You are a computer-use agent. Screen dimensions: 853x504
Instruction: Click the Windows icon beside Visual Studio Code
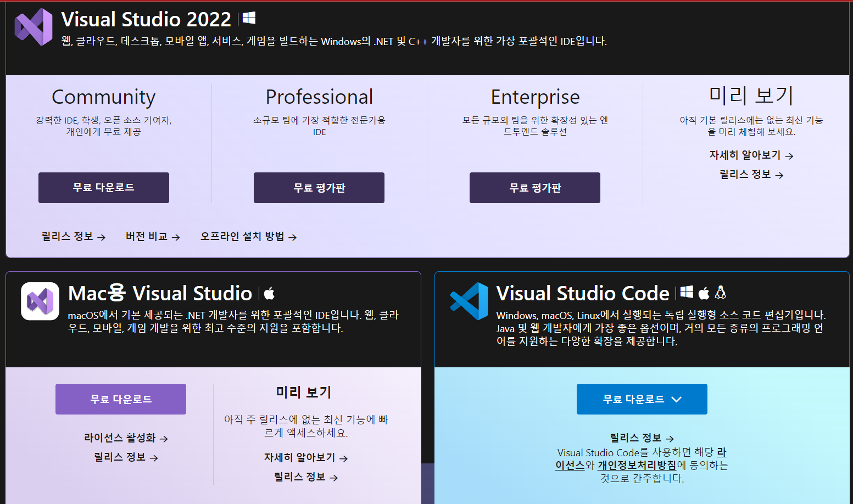tap(687, 292)
